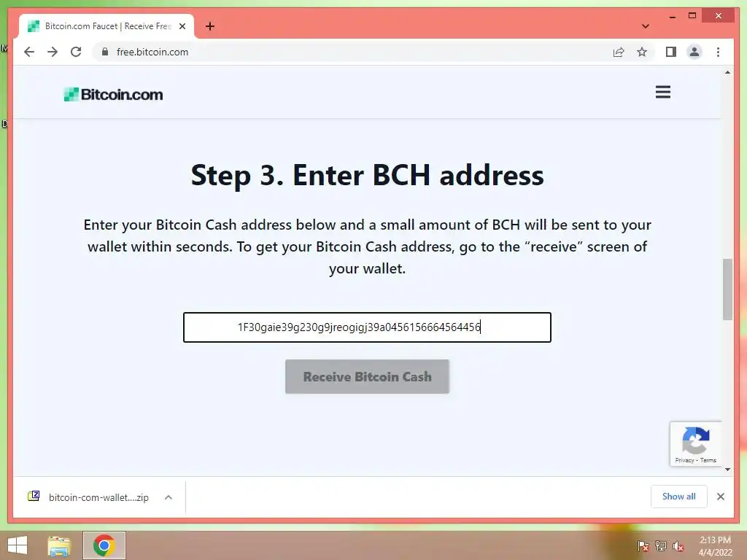
Task: Show all downloads
Action: [x=679, y=497]
